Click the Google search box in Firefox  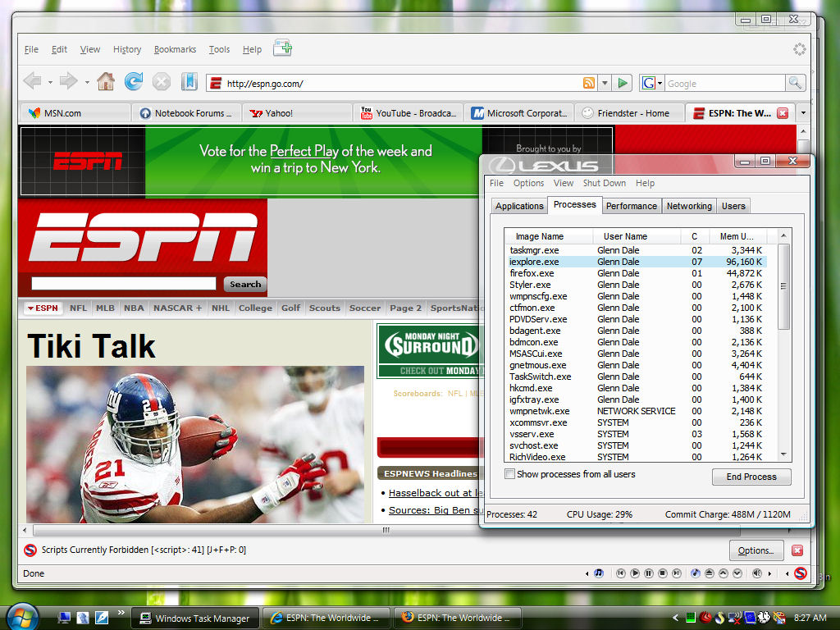[725, 84]
